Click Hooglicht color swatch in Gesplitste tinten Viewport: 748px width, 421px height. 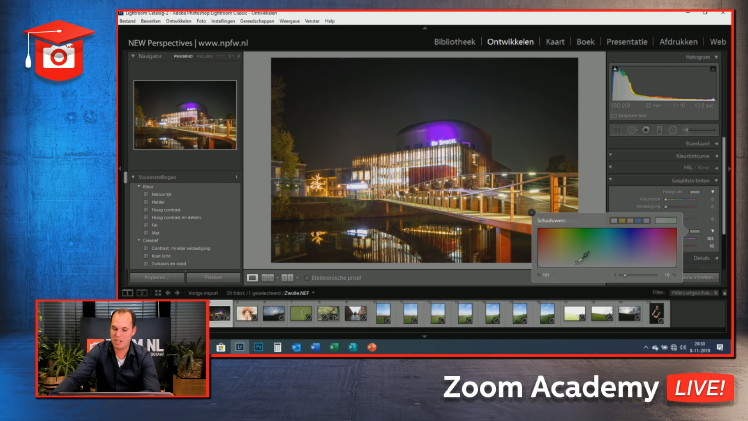click(695, 192)
